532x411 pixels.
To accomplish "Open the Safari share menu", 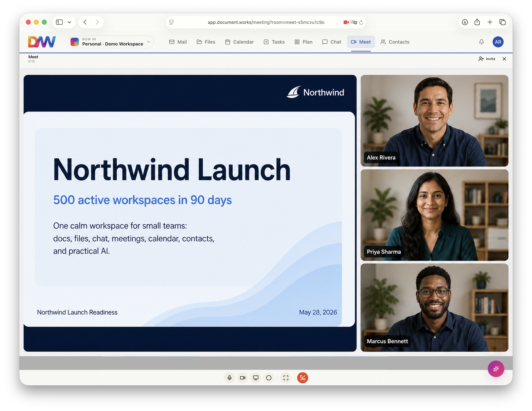I will pyautogui.click(x=477, y=22).
